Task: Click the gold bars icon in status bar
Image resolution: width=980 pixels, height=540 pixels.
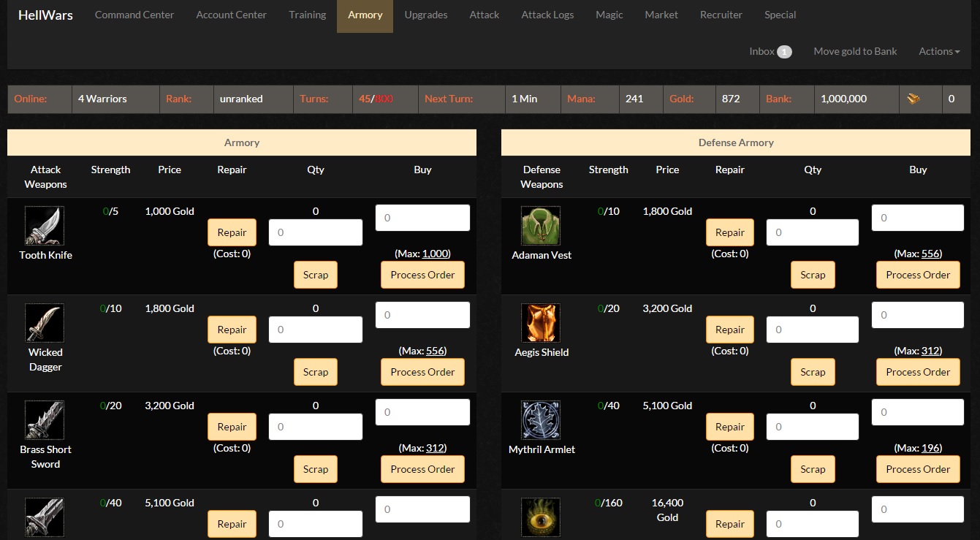Action: tap(913, 99)
